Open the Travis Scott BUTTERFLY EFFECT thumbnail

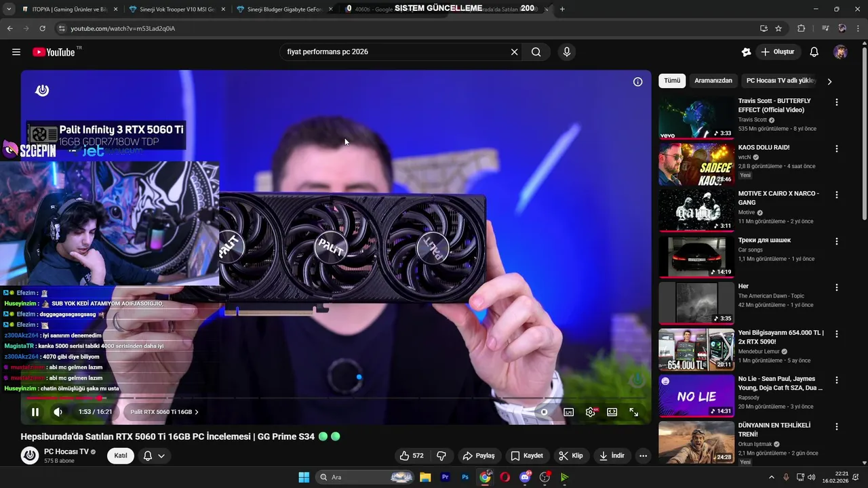click(x=696, y=117)
